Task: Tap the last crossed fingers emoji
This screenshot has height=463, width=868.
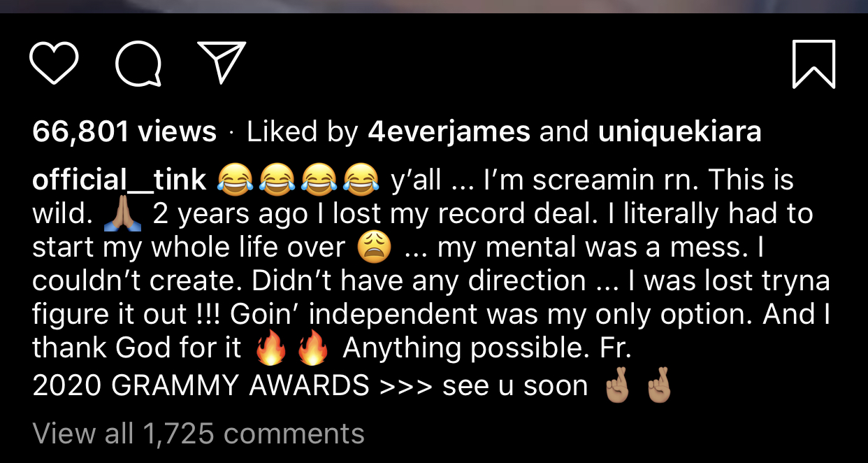Action: point(658,385)
